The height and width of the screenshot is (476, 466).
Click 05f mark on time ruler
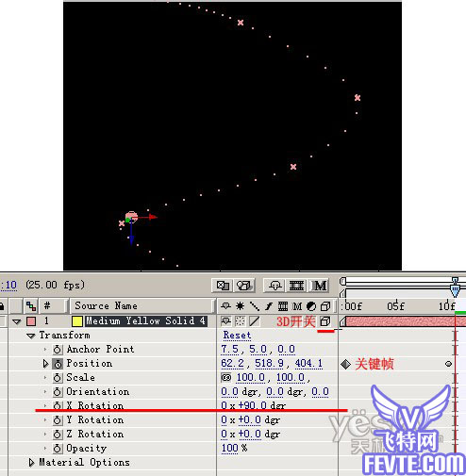(x=395, y=305)
